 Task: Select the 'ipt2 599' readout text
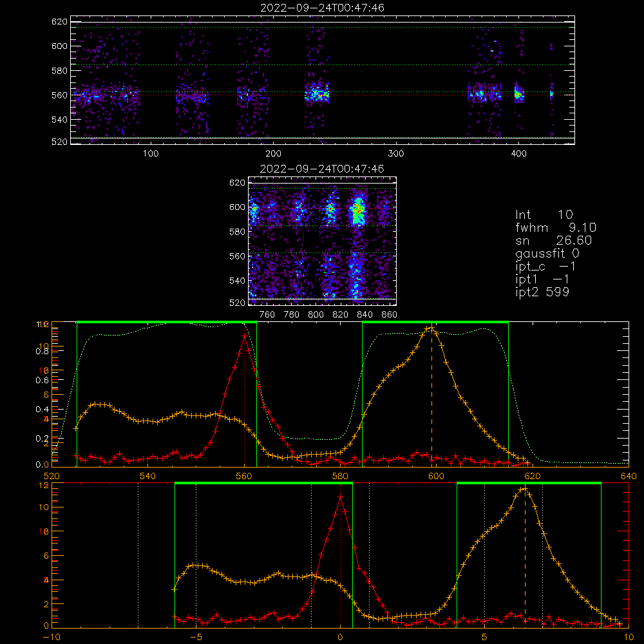pos(542,292)
